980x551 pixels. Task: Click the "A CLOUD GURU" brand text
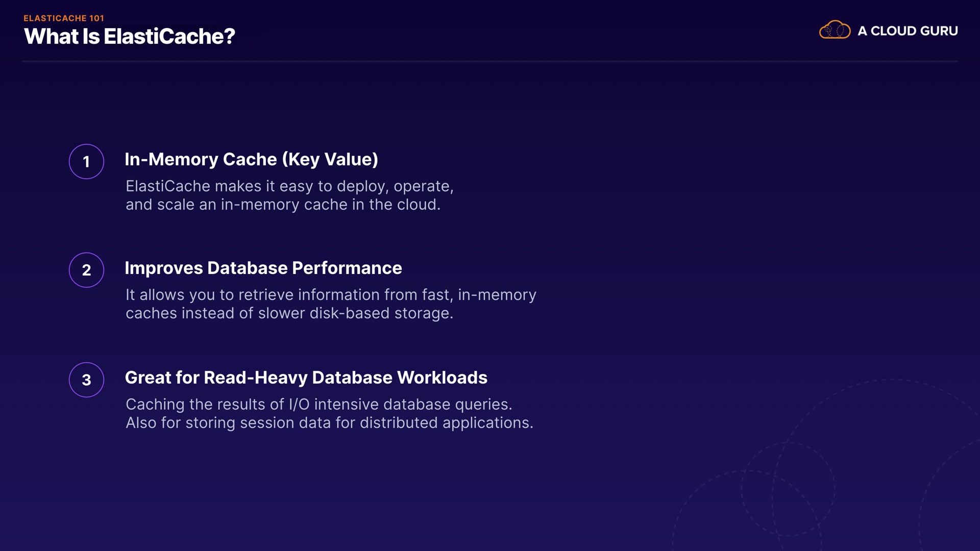tap(908, 31)
